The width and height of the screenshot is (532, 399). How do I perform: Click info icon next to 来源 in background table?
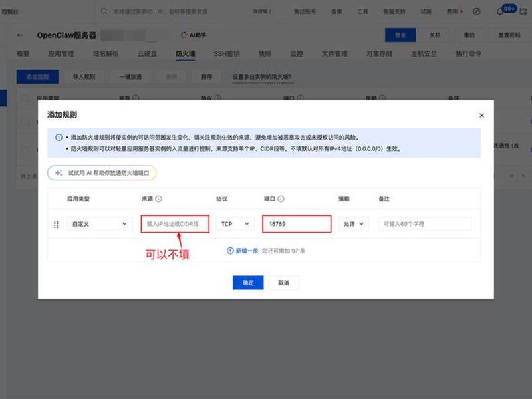pyautogui.click(x=136, y=98)
